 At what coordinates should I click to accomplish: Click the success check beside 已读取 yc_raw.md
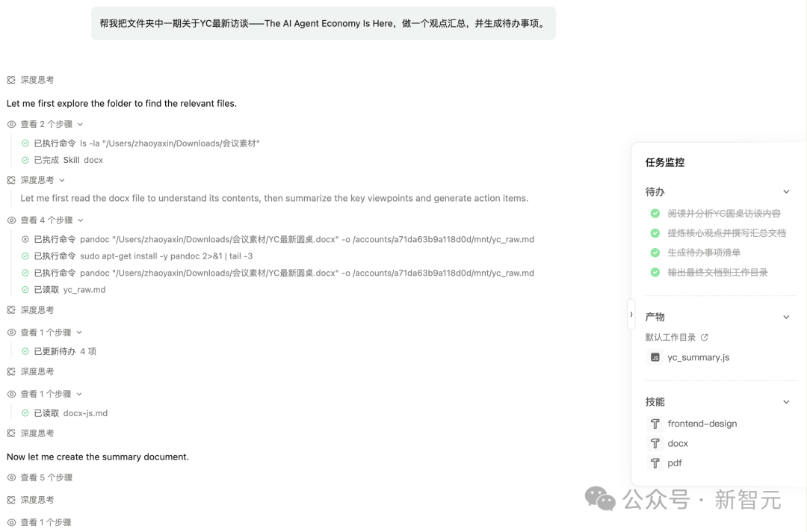24,289
